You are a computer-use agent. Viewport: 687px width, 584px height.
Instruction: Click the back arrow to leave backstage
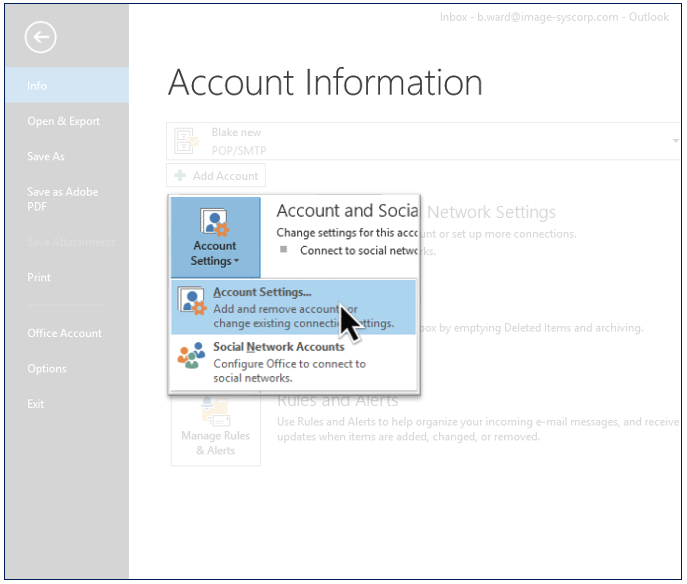[41, 38]
